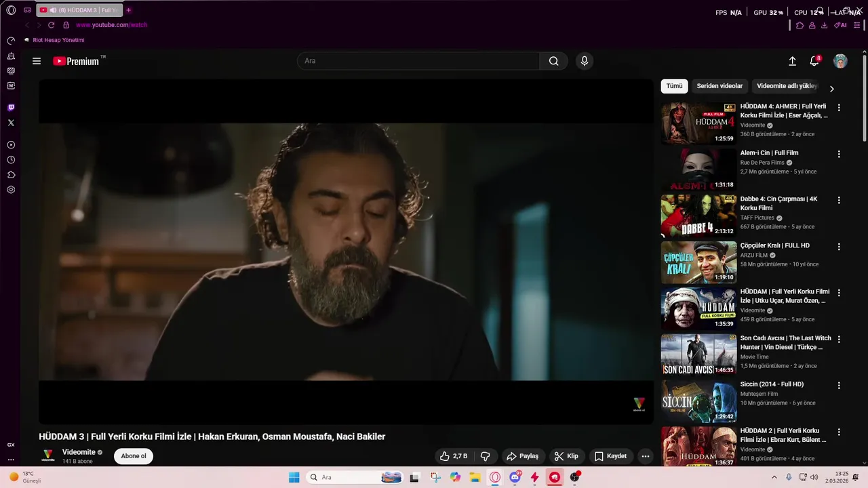
Task: Click the YouTube search magnifier button
Action: 554,61
